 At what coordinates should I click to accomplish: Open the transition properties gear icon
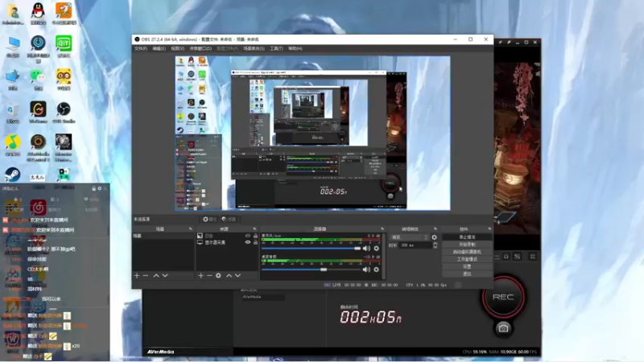click(435, 237)
